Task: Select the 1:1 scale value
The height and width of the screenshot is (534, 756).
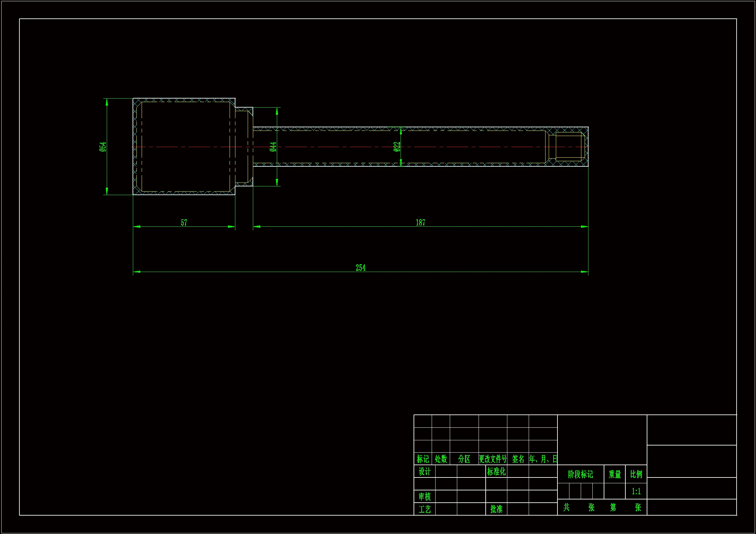Action: [636, 491]
